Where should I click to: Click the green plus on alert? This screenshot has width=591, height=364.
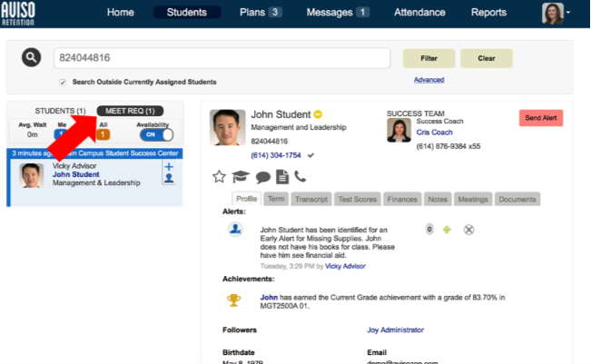click(x=447, y=229)
